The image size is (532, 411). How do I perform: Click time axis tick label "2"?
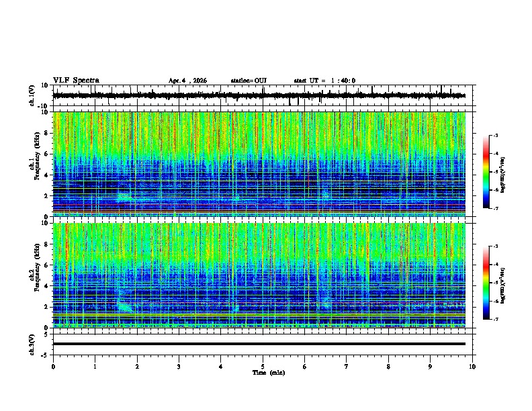click(137, 367)
